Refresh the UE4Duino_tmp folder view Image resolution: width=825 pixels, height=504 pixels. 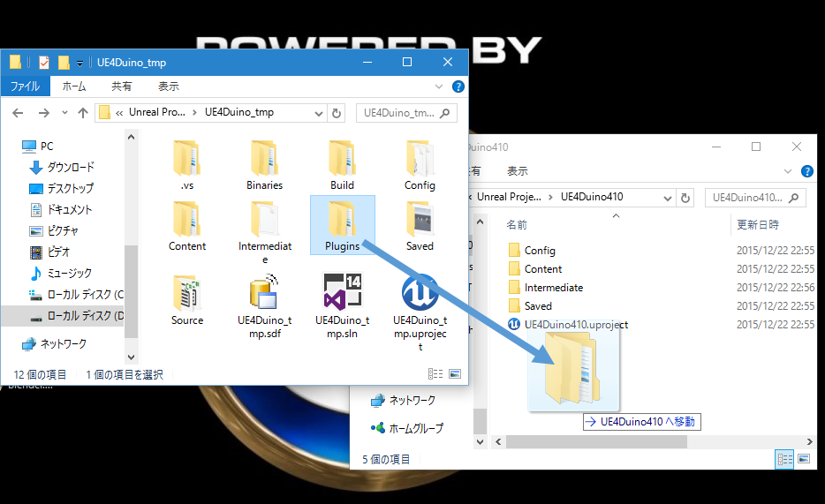point(337,113)
